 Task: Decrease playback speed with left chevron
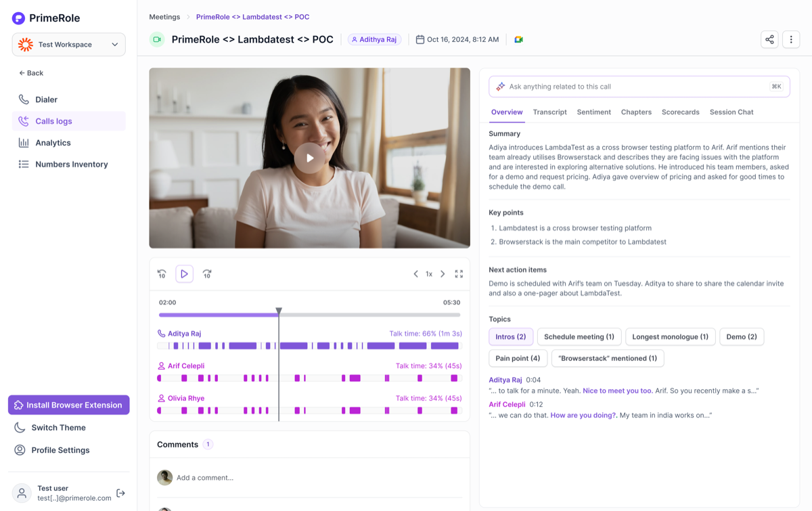coord(415,274)
